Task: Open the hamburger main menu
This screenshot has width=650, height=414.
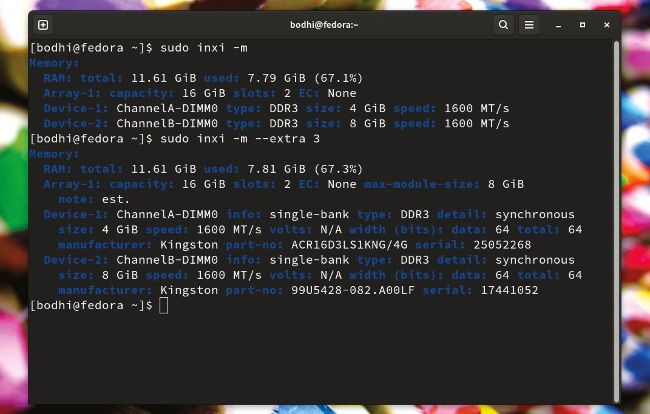Action: click(x=529, y=24)
